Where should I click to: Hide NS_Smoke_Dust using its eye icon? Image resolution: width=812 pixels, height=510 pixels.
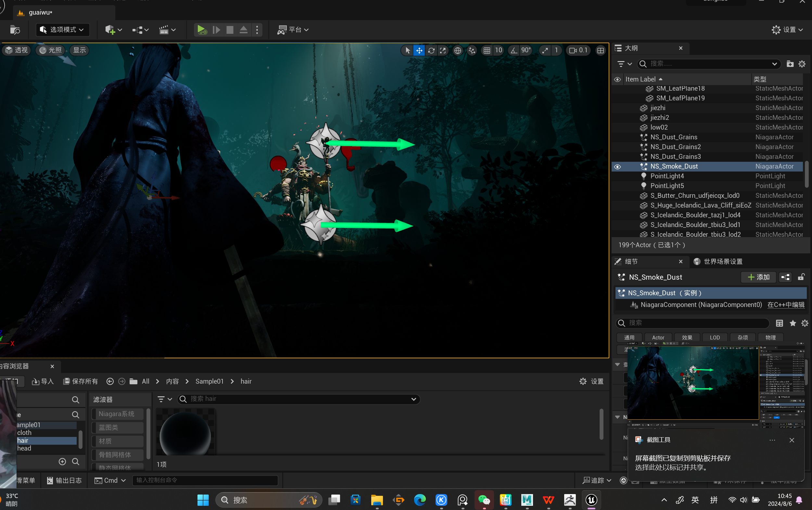pyautogui.click(x=617, y=167)
